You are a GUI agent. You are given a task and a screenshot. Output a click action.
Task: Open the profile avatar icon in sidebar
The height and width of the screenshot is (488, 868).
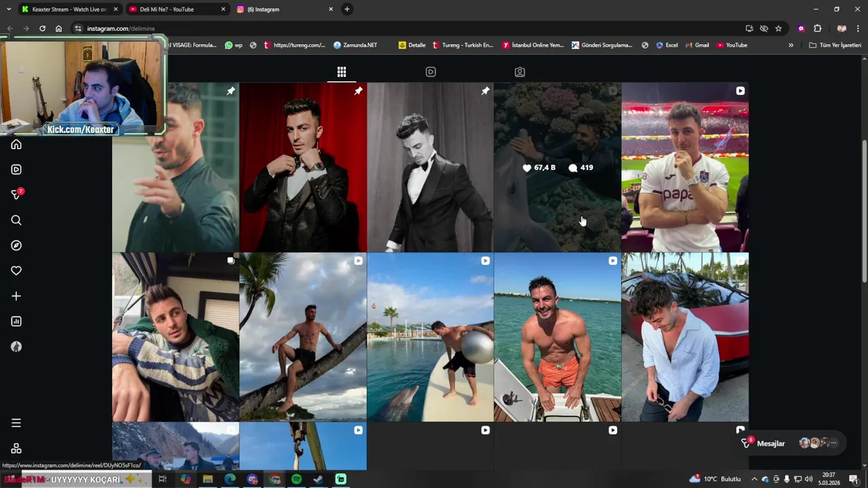(x=16, y=346)
